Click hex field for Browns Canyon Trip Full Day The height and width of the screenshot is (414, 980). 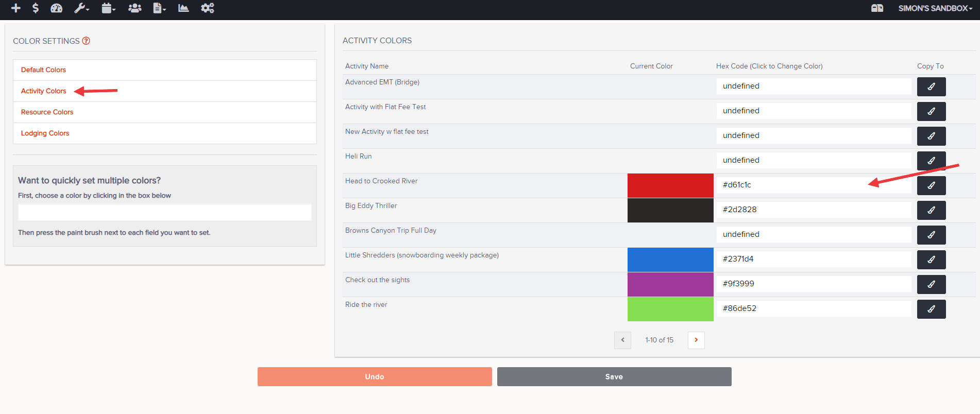814,234
